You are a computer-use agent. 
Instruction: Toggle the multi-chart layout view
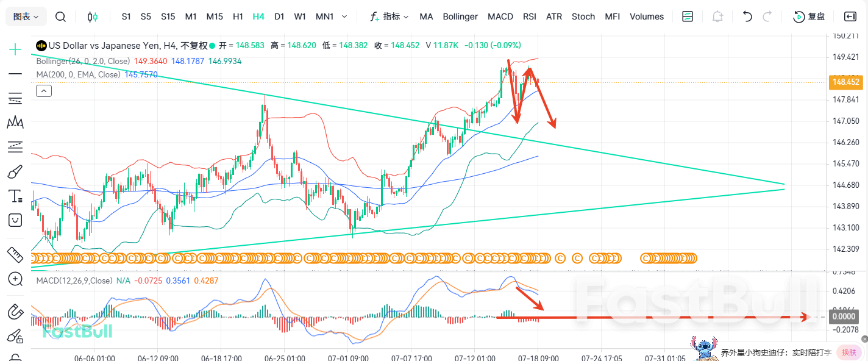coord(687,16)
